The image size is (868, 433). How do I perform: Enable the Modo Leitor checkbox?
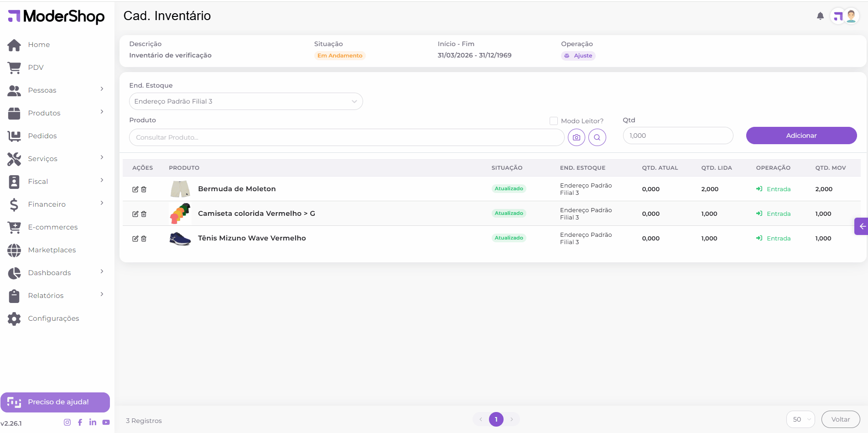(554, 121)
